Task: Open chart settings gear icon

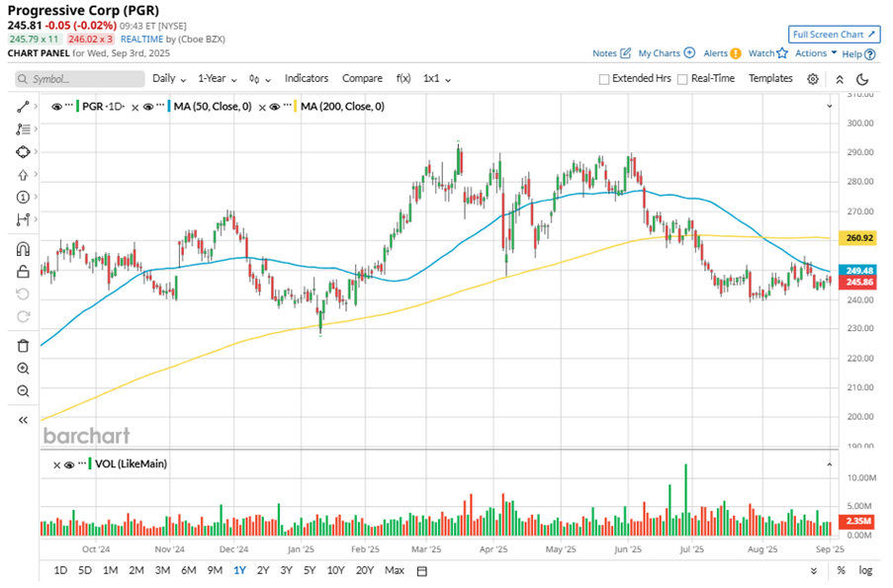Action: [x=813, y=79]
